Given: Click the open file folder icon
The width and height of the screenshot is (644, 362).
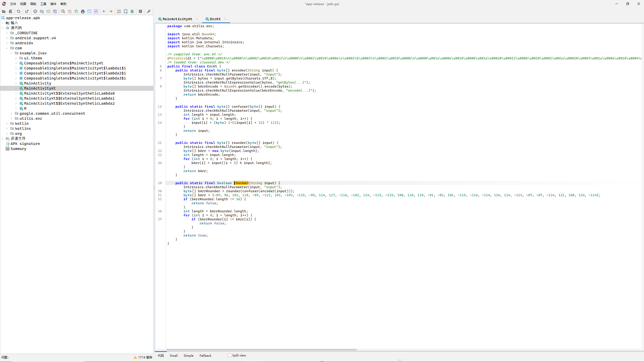Looking at the screenshot, I should pyautogui.click(x=4, y=11).
